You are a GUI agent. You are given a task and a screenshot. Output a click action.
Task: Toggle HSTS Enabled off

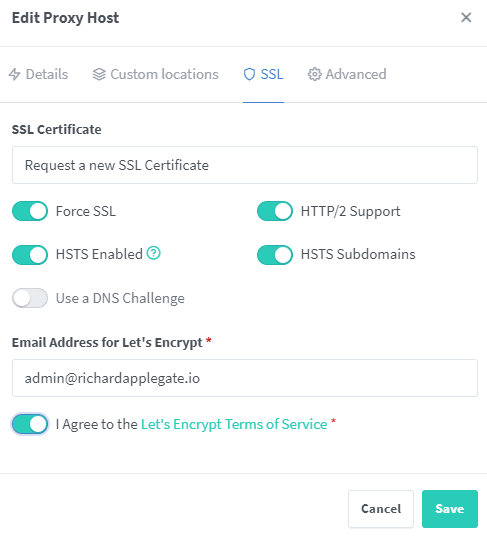coord(30,255)
